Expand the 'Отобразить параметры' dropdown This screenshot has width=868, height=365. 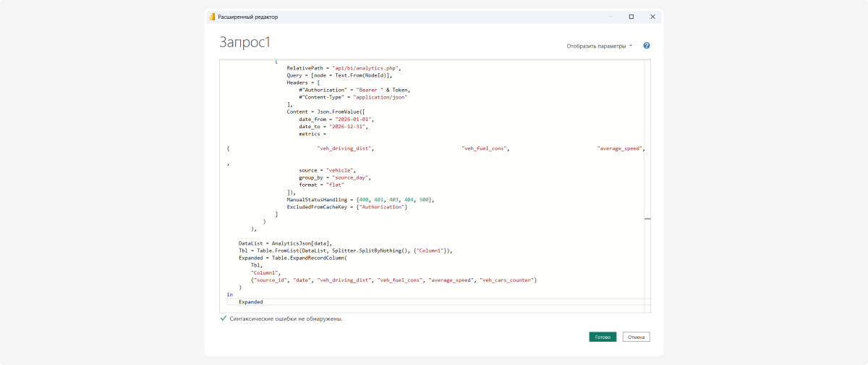(600, 46)
